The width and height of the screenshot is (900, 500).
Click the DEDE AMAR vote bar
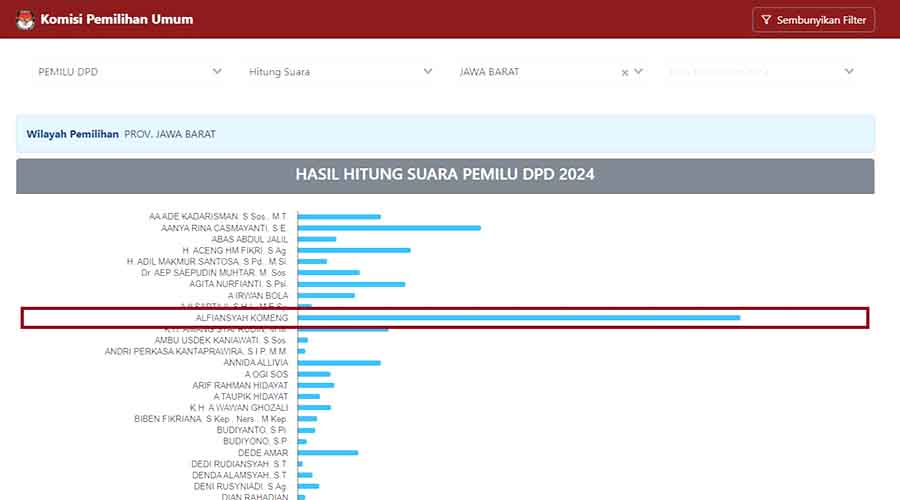pyautogui.click(x=328, y=453)
